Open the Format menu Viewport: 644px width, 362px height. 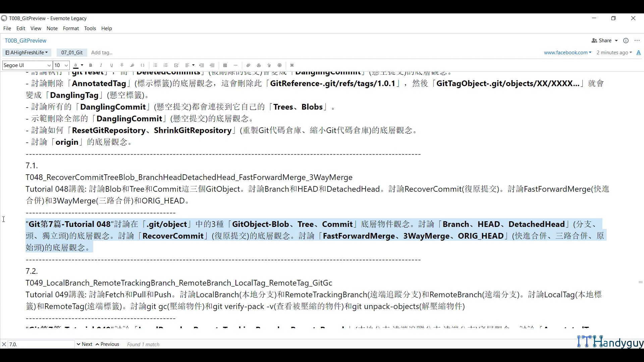coord(70,28)
